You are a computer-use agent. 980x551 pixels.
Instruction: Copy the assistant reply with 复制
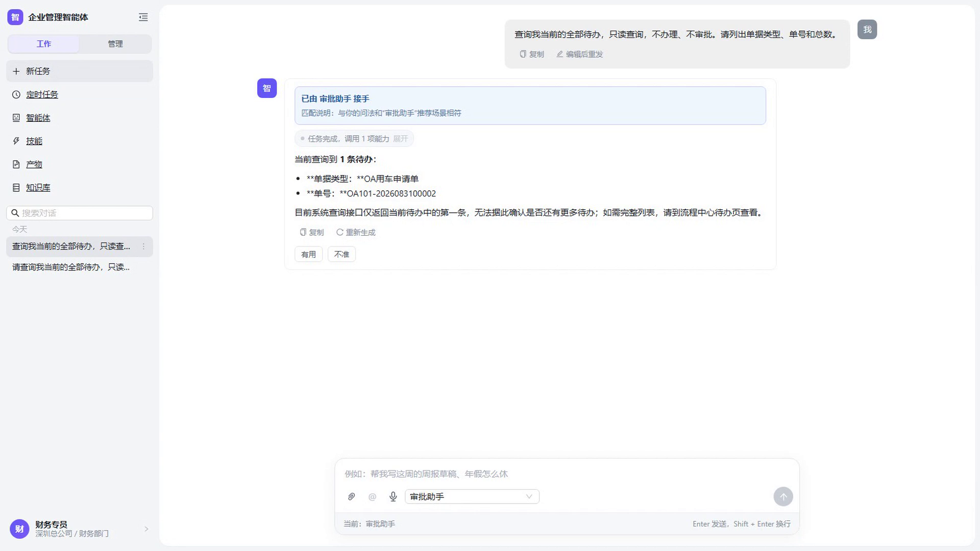coord(311,232)
